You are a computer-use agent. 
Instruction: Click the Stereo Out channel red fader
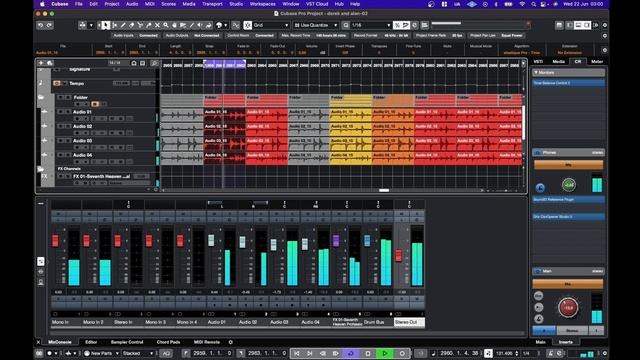[399, 256]
